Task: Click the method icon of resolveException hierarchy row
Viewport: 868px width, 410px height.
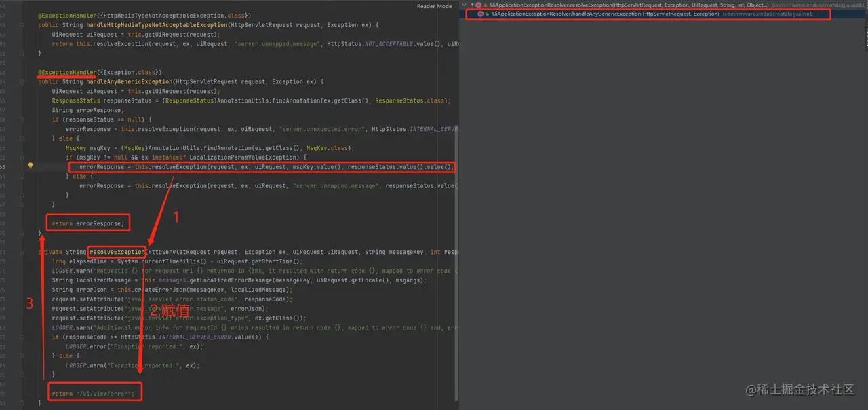Action: [x=477, y=5]
